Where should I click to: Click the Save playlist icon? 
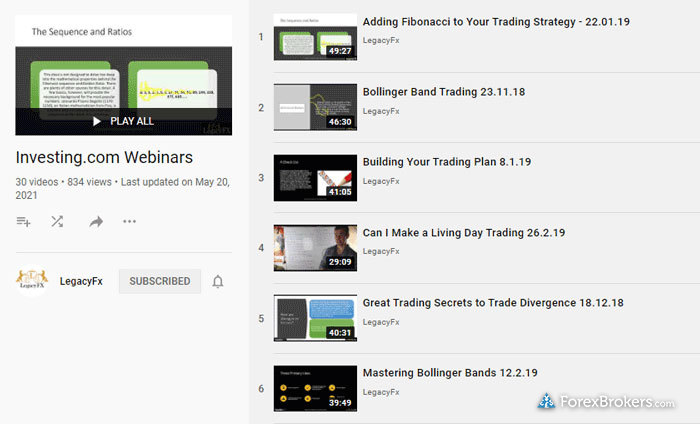pyautogui.click(x=23, y=221)
